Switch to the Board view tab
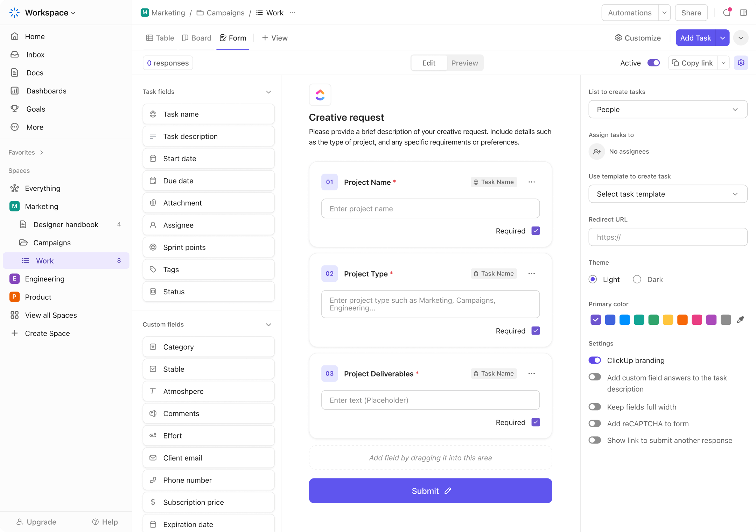 (197, 38)
